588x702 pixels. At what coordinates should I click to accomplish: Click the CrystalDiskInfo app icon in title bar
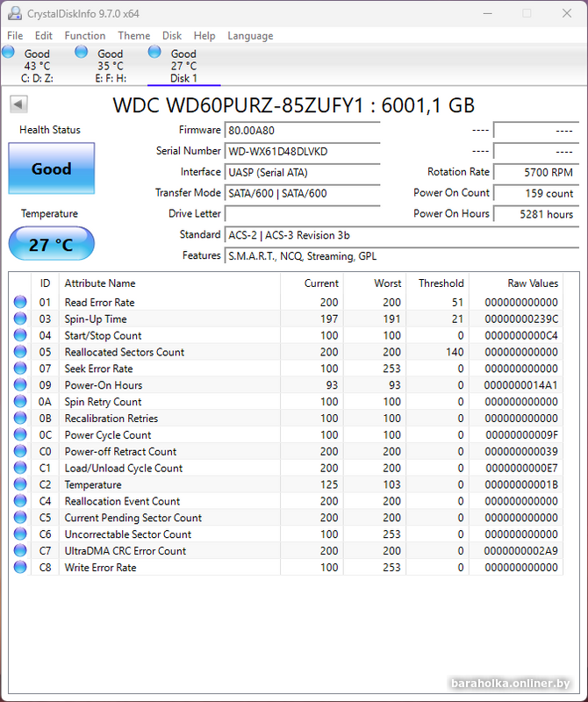click(x=15, y=13)
